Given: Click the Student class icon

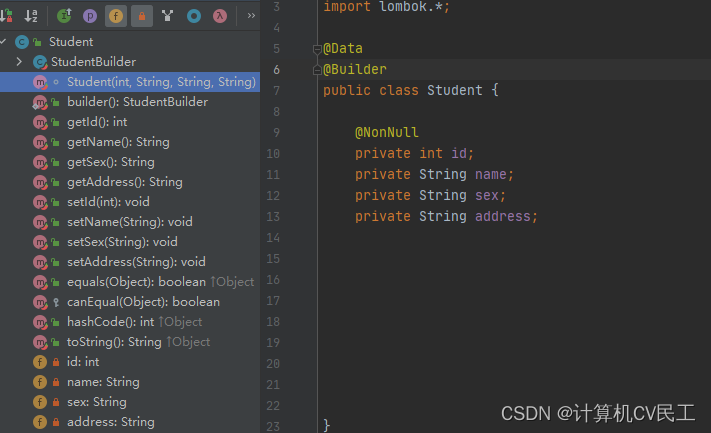Looking at the screenshot, I should 22,42.
